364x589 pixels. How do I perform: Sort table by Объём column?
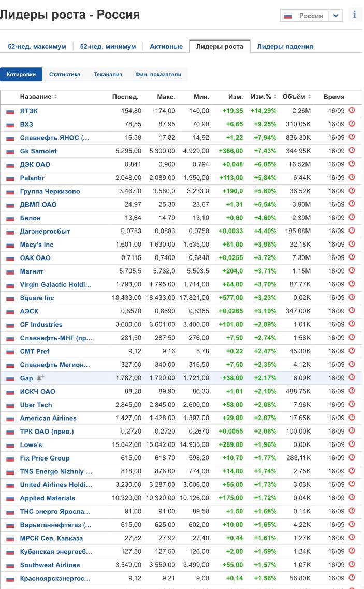296,96
